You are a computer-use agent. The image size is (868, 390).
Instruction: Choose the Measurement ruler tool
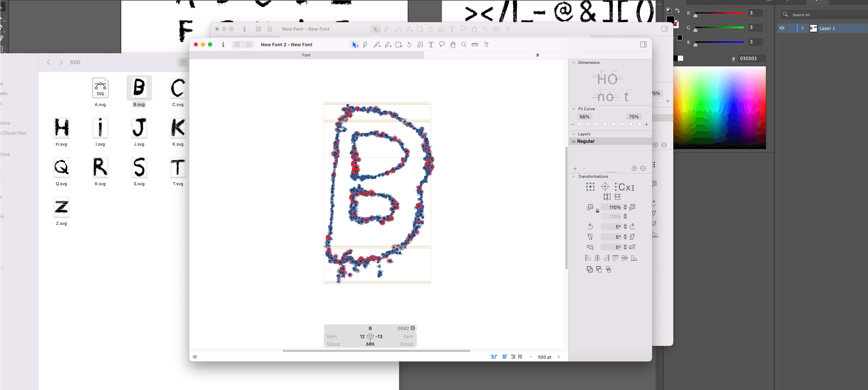click(475, 45)
